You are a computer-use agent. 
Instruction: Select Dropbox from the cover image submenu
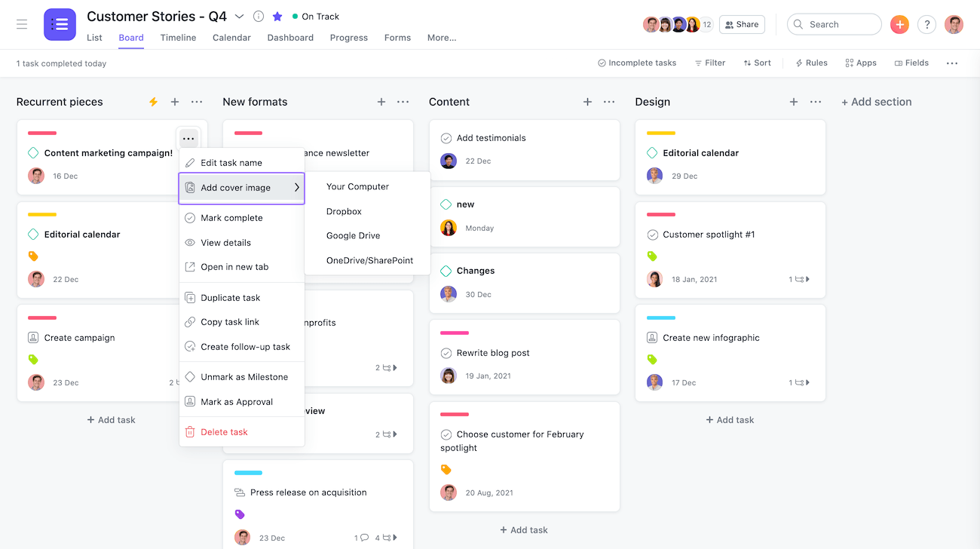click(x=344, y=211)
